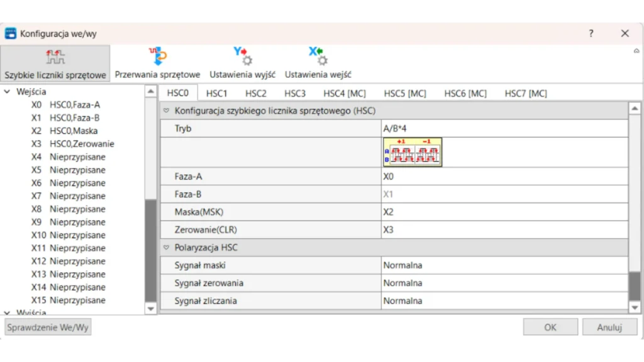Switch to the HSC2 tab
Image resolution: width=644 pixels, height=362 pixels.
pyautogui.click(x=256, y=94)
